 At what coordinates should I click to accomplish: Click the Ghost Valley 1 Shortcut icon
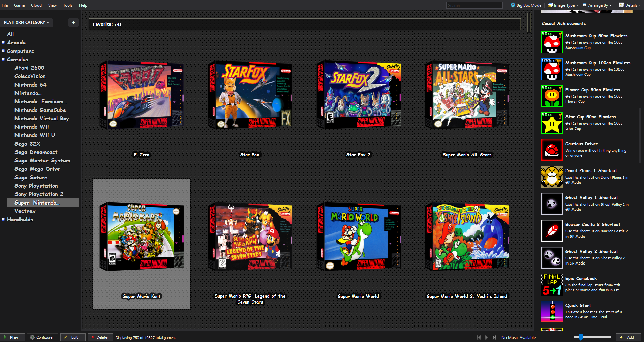pyautogui.click(x=552, y=204)
